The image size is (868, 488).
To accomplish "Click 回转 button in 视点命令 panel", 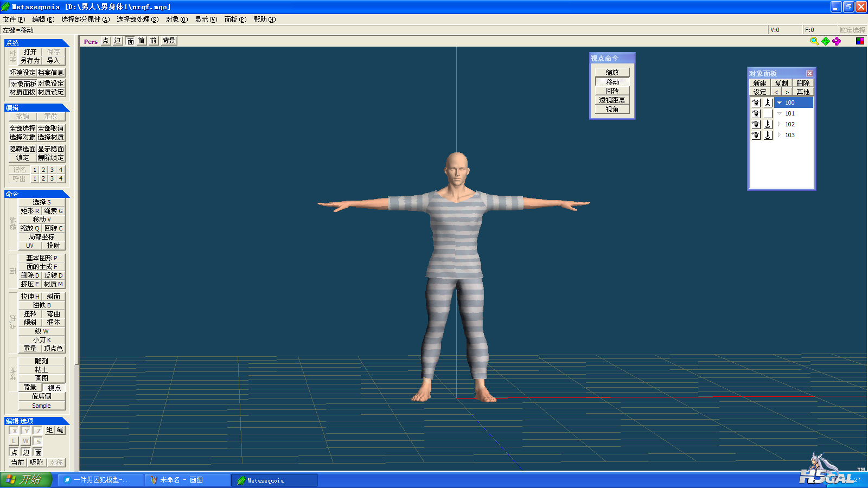I will pyautogui.click(x=612, y=91).
